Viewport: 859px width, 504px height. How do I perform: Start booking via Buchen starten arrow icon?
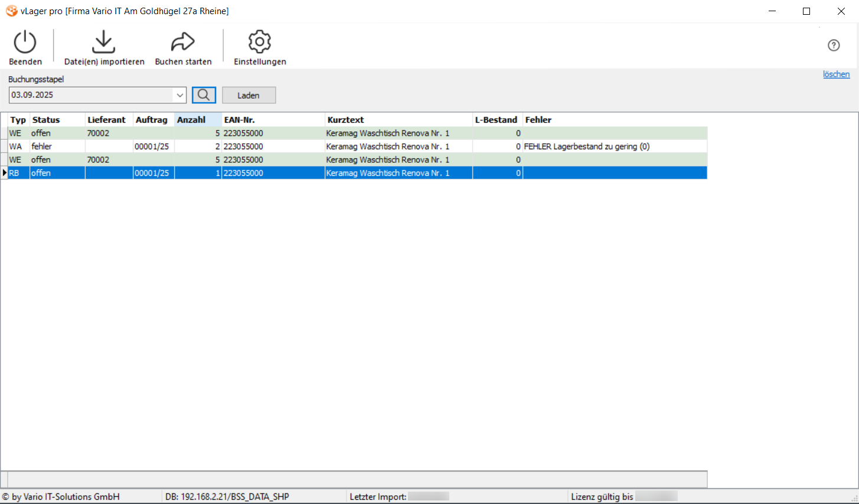point(183,42)
